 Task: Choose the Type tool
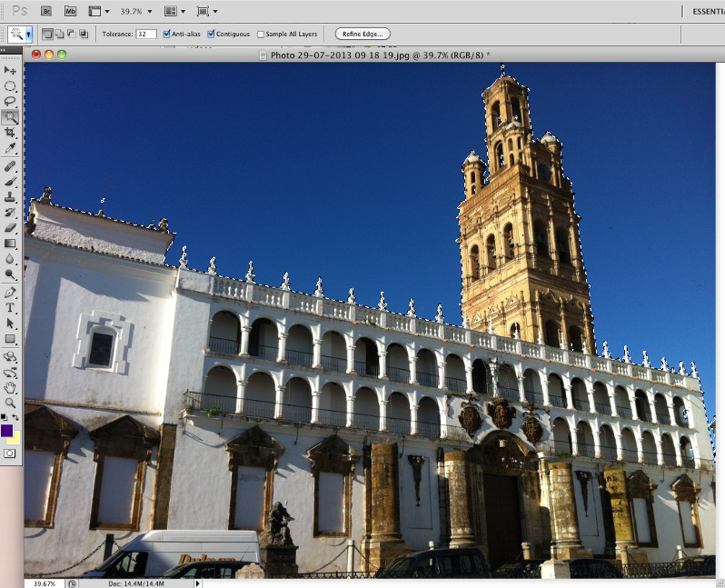point(10,308)
